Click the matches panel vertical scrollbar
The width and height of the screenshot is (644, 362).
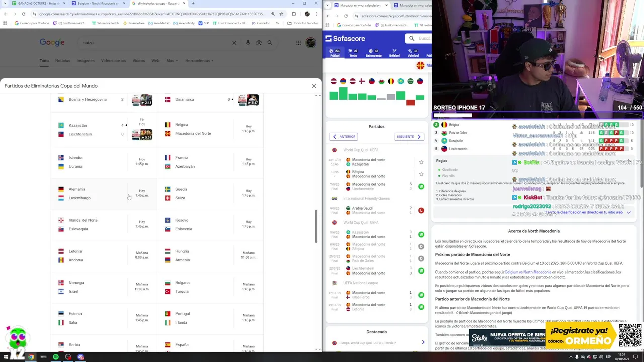(x=316, y=227)
